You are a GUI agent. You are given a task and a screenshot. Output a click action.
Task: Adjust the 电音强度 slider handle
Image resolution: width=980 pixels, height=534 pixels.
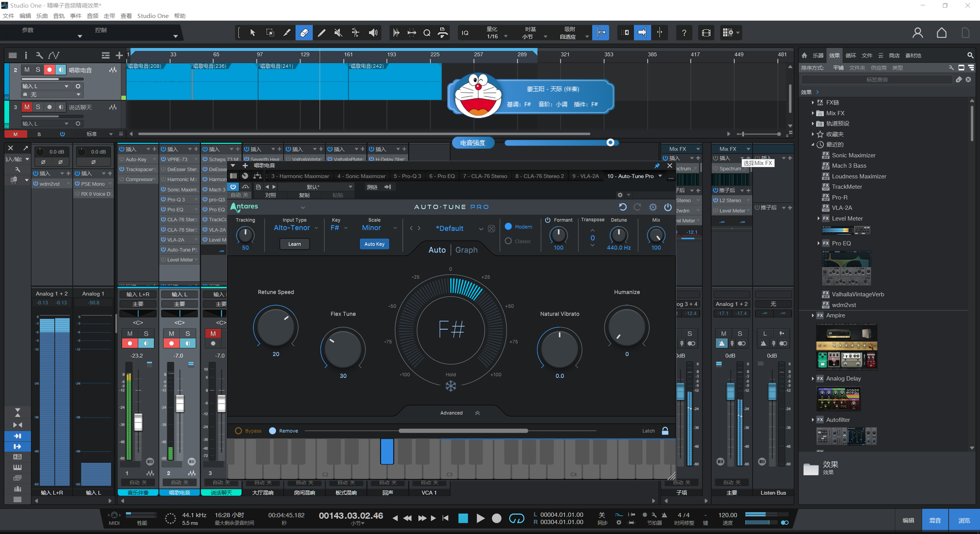610,143
